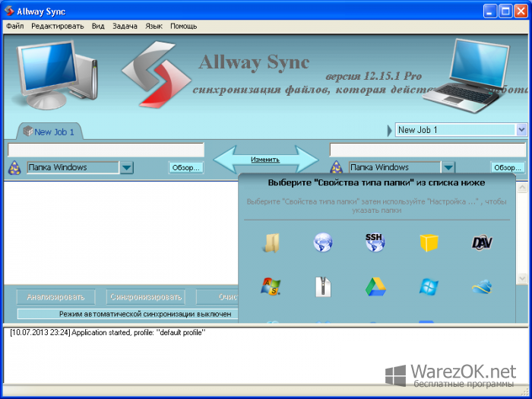Viewport: 532px width, 399px height.
Task: Choose the FTP globe icon
Action: coord(323,242)
